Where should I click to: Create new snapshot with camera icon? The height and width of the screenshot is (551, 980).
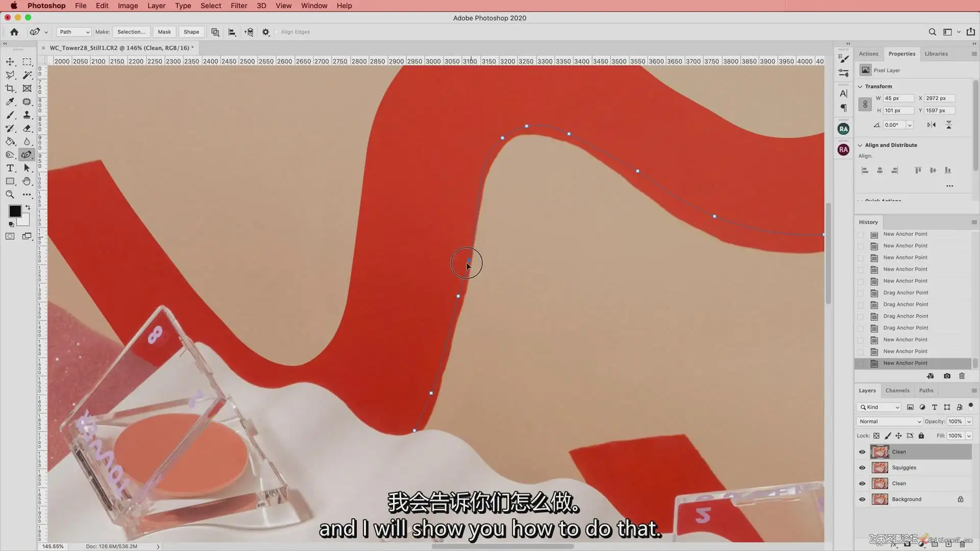[x=947, y=376]
